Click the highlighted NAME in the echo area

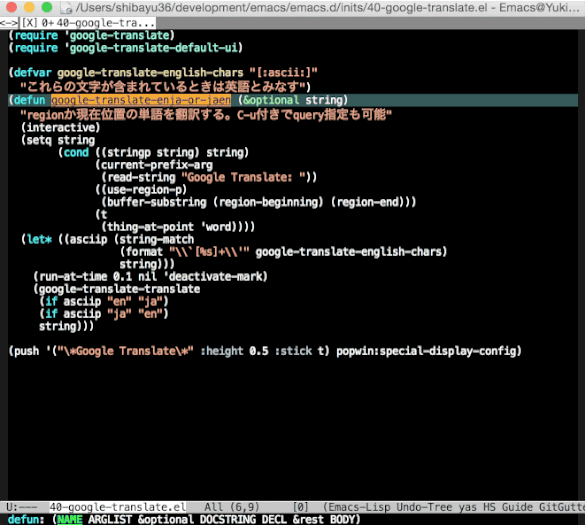[70, 519]
